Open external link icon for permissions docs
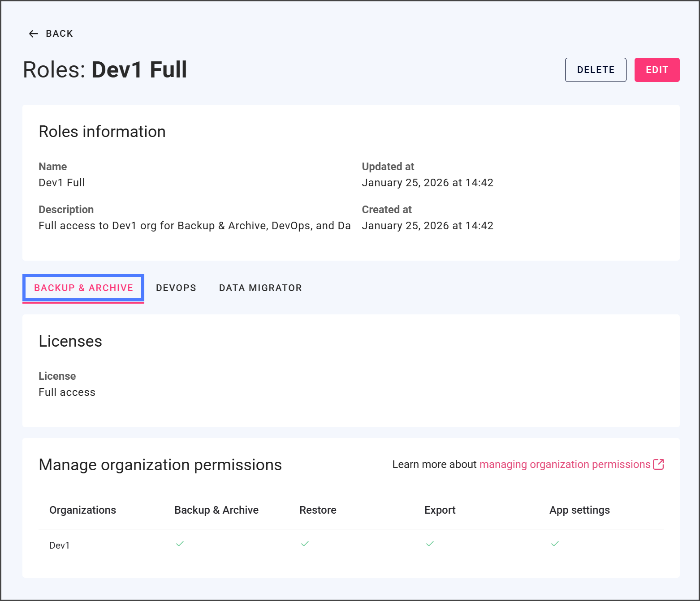This screenshot has height=601, width=700. pos(658,464)
